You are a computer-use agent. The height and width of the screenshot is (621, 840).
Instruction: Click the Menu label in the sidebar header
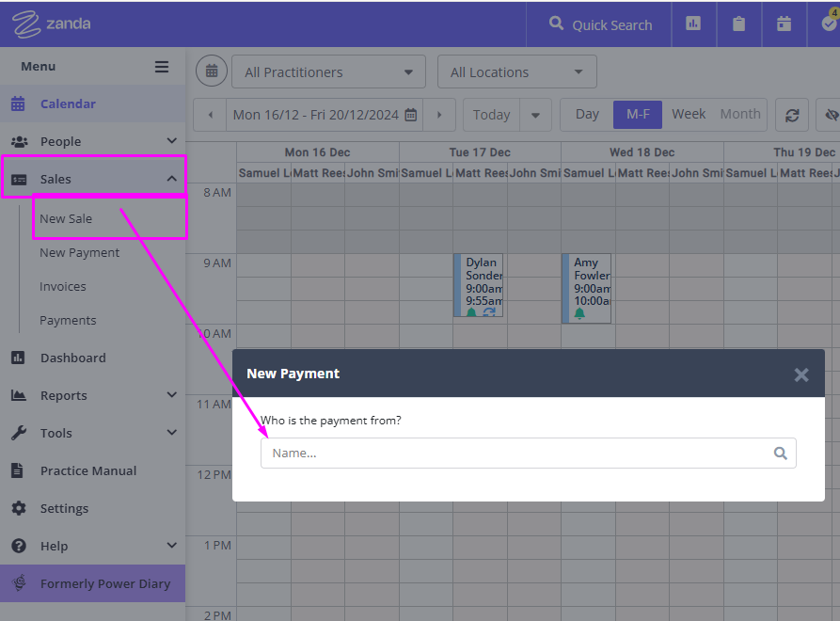(38, 67)
